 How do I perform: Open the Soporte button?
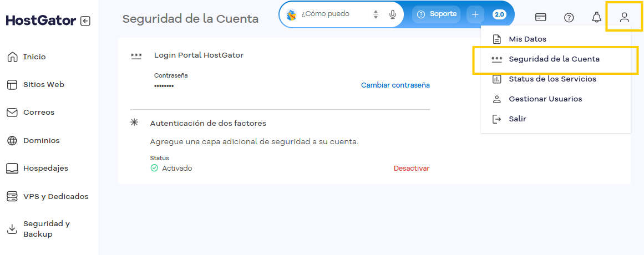(x=437, y=14)
